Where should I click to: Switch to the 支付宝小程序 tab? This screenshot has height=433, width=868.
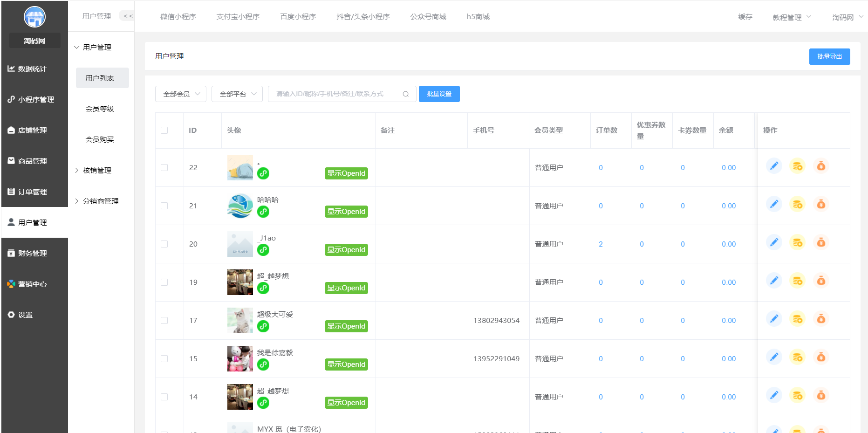(238, 16)
